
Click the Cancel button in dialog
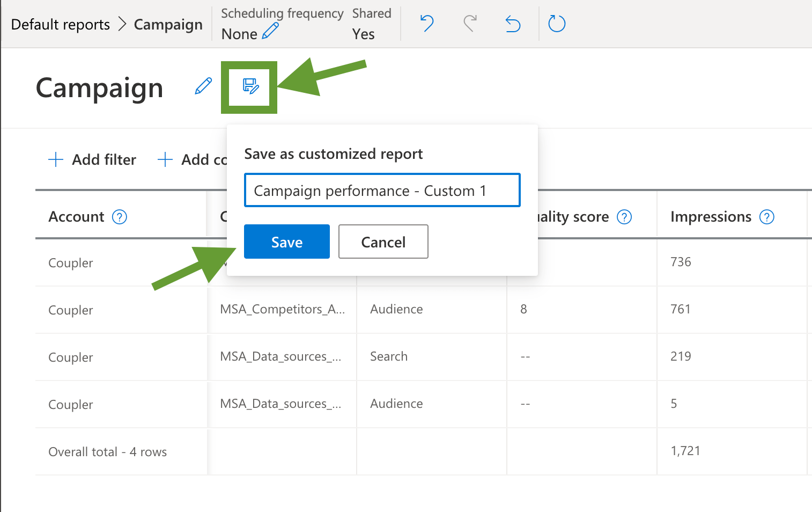[x=383, y=242]
